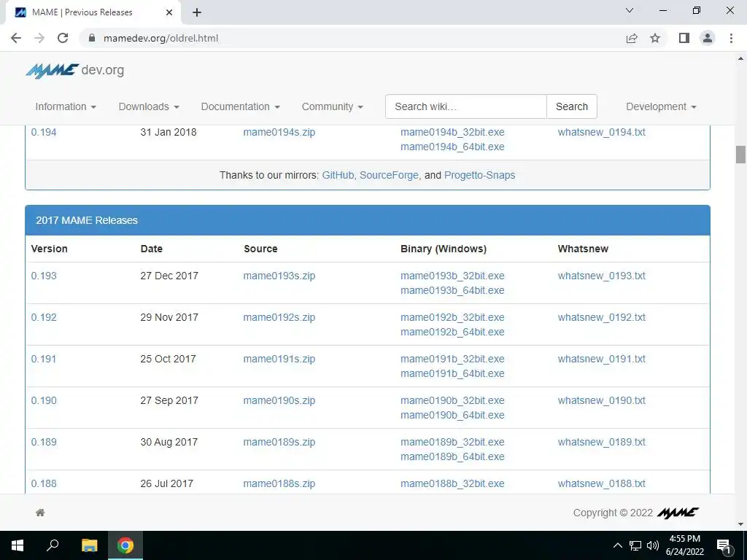Download mame0194s.zip source
Viewport: 747px width, 560px height.
279,132
